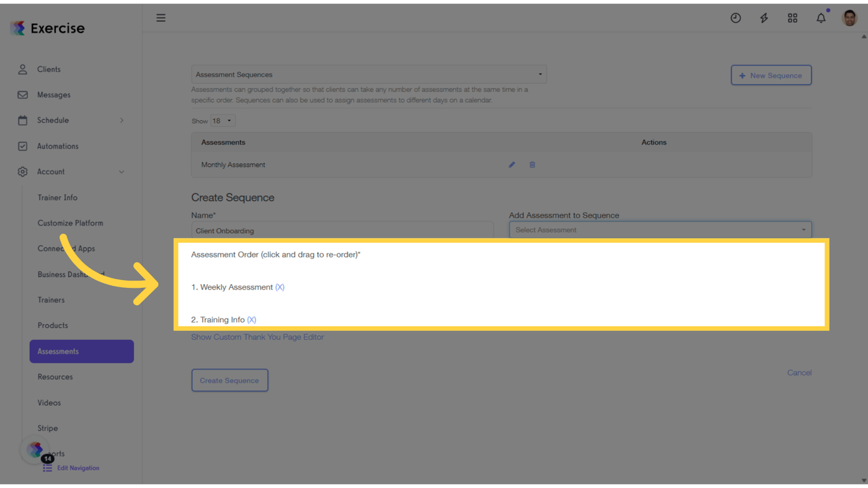Click the hamburger menu icon
This screenshot has height=488, width=868.
click(161, 18)
